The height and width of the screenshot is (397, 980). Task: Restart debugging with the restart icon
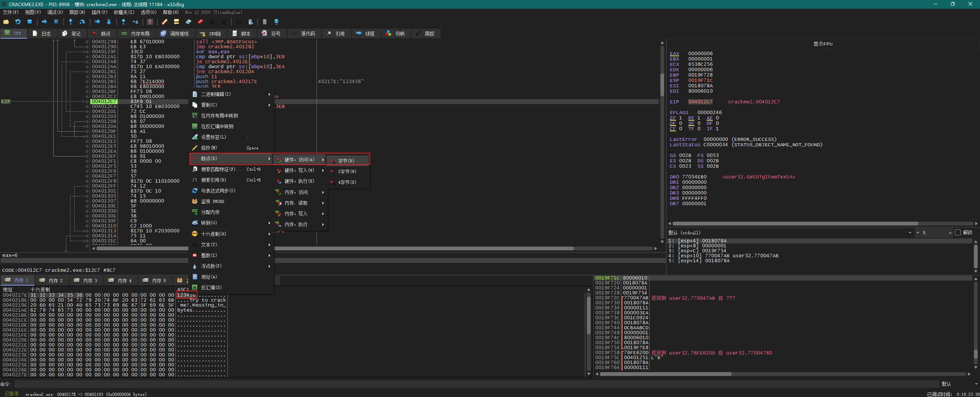[x=18, y=22]
